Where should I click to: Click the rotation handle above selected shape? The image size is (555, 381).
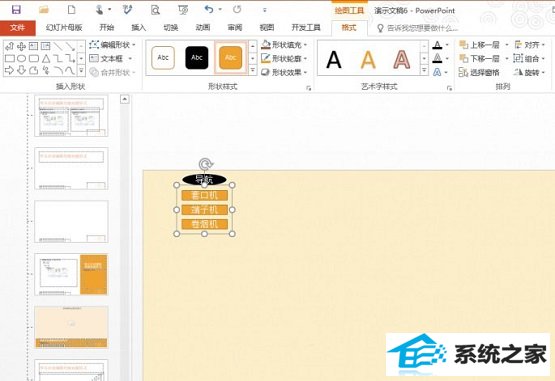205,164
